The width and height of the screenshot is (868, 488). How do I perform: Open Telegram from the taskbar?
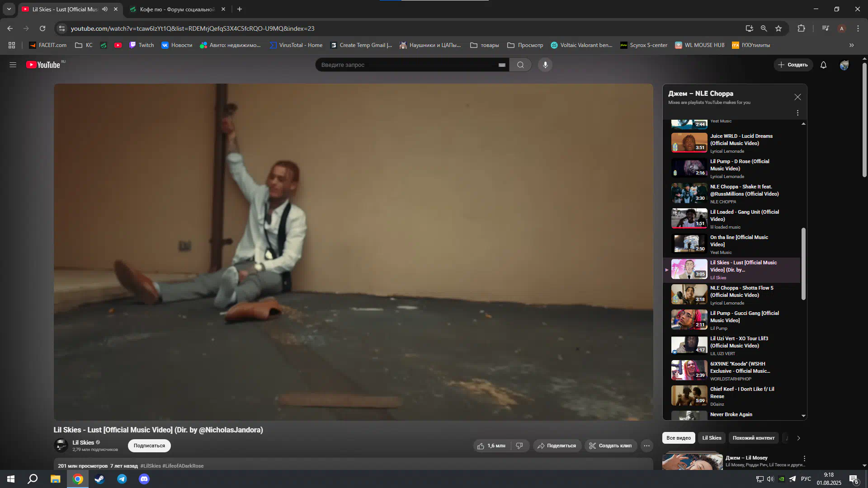click(x=122, y=479)
